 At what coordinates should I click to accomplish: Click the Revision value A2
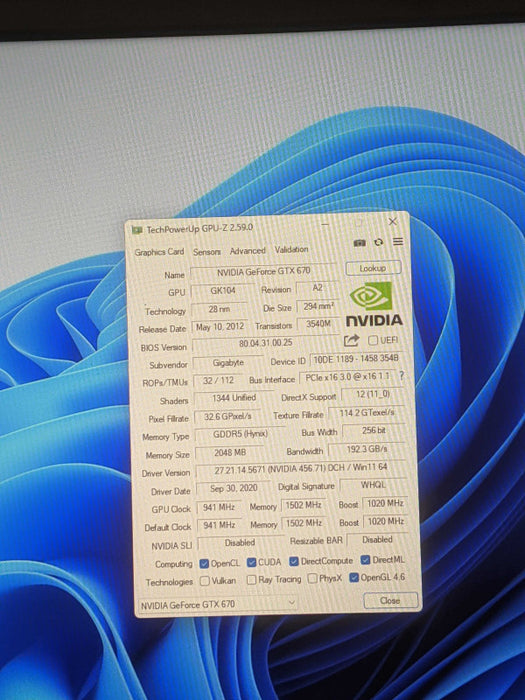(317, 288)
